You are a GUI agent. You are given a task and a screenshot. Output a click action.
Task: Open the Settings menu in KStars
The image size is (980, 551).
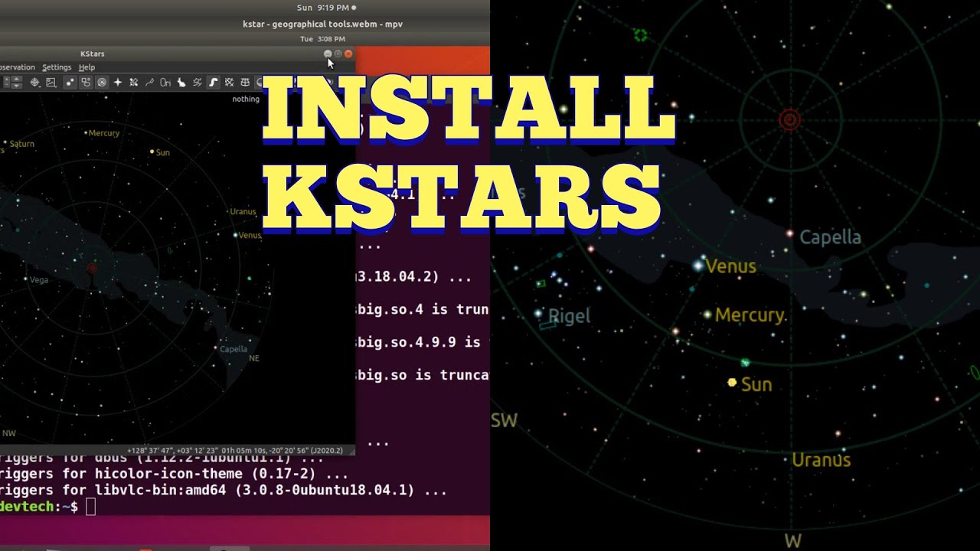pos(57,67)
